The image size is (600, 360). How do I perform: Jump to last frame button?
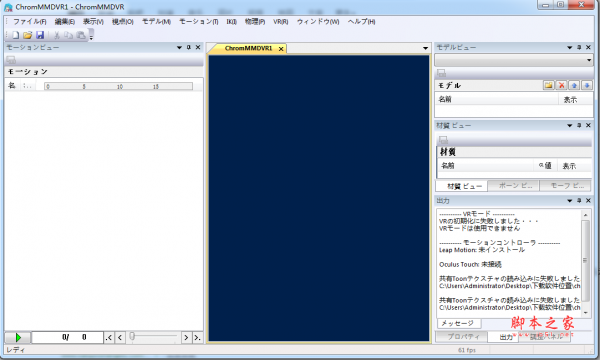[x=197, y=337]
